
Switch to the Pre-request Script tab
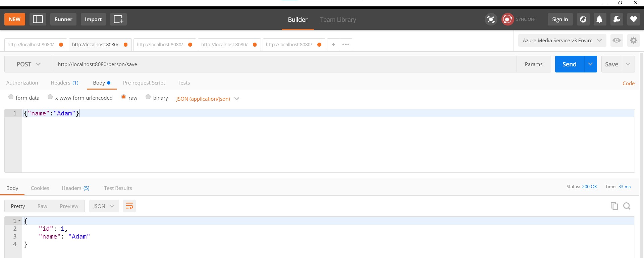[x=144, y=83]
